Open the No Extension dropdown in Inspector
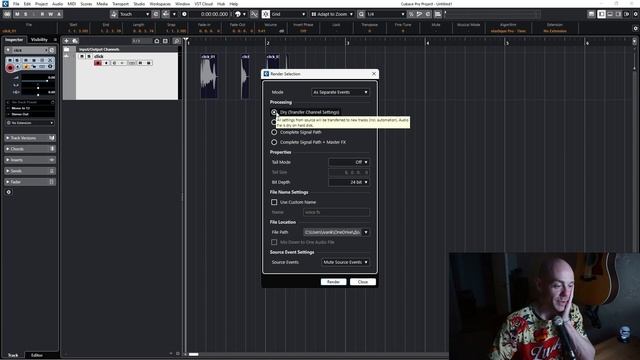This screenshot has height=360, width=640. [30, 123]
